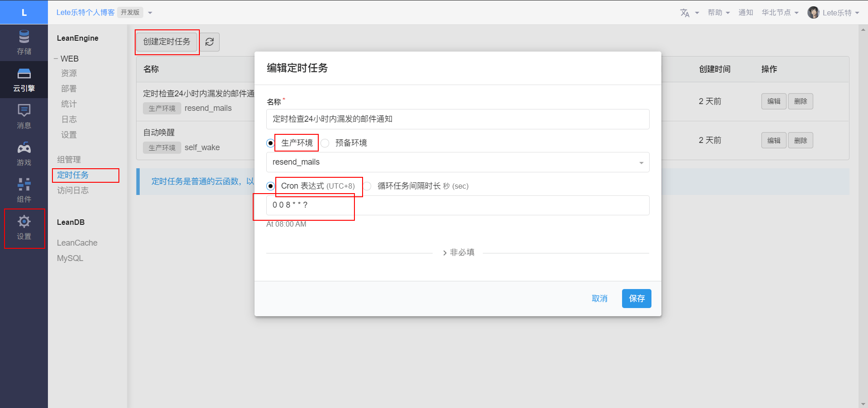This screenshot has height=408, width=868.
Task: Click 取消 to cancel editing
Action: 599,299
